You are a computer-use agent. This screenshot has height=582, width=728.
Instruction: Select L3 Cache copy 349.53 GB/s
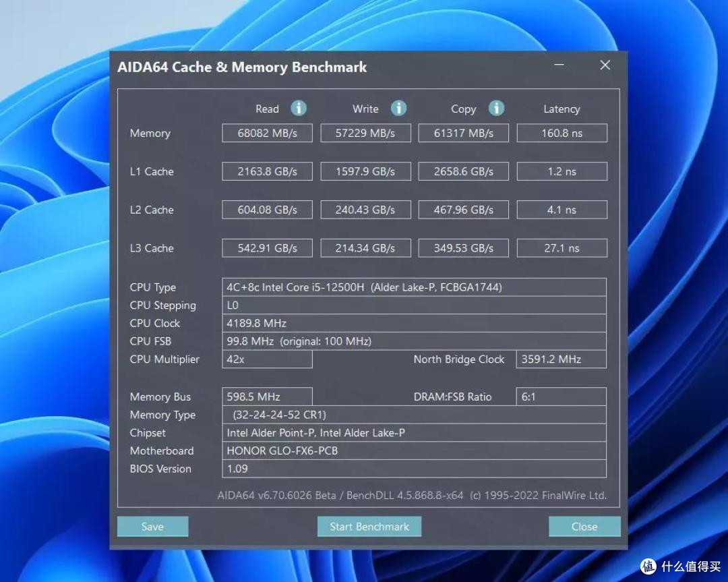[x=463, y=248]
